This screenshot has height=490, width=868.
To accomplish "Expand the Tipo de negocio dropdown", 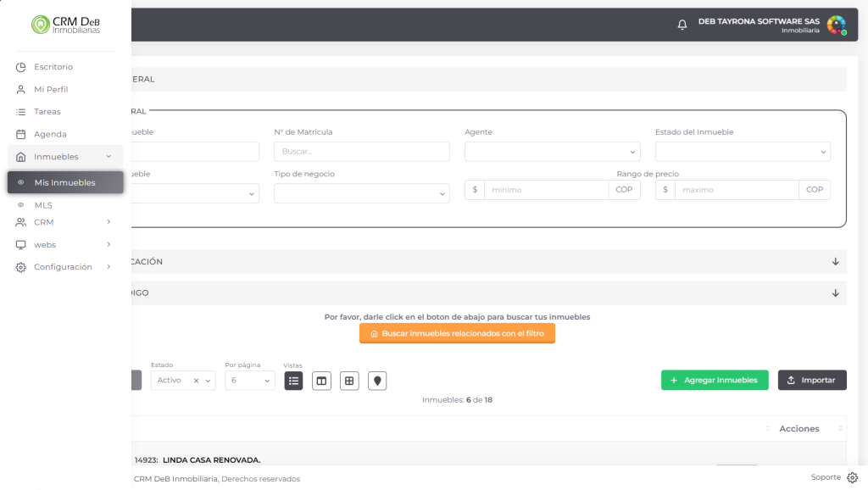I will point(361,194).
